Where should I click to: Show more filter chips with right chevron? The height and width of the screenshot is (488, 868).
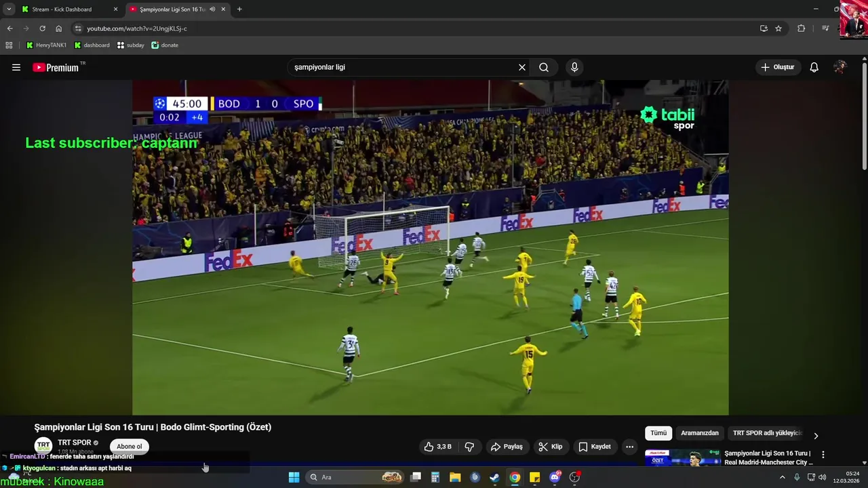pyautogui.click(x=816, y=435)
